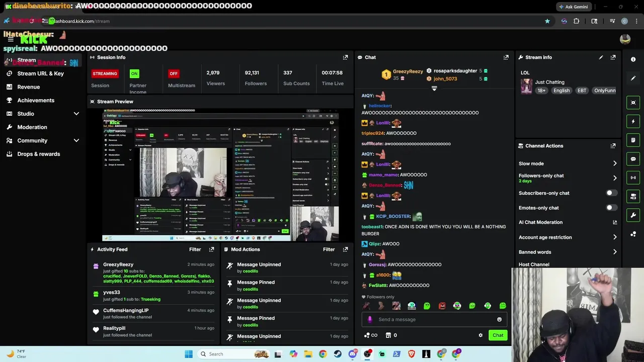Toggle the stream preview widget icon in sidebar

[x=633, y=103]
